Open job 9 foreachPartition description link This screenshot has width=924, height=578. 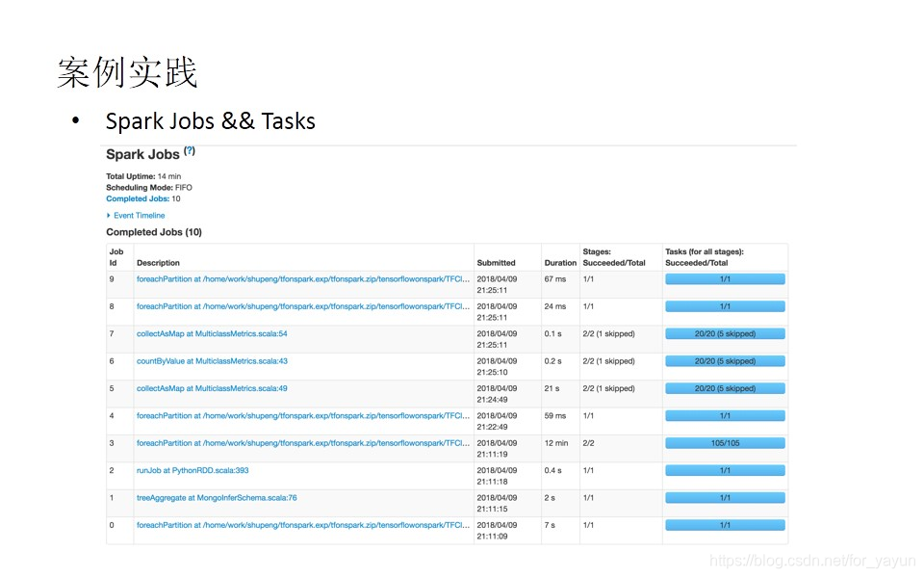(303, 279)
